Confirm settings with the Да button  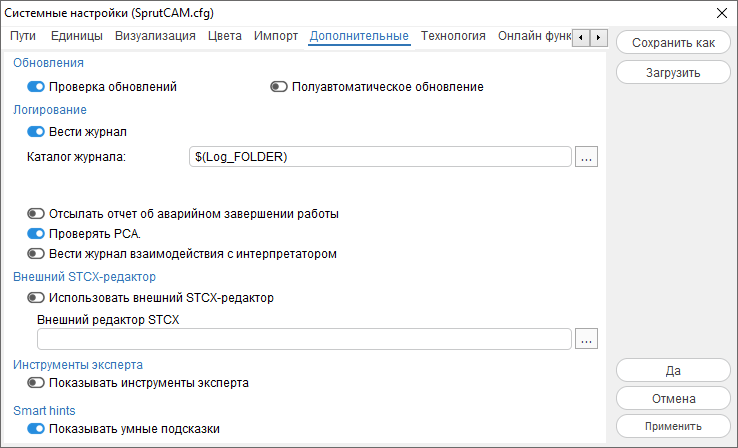(674, 370)
